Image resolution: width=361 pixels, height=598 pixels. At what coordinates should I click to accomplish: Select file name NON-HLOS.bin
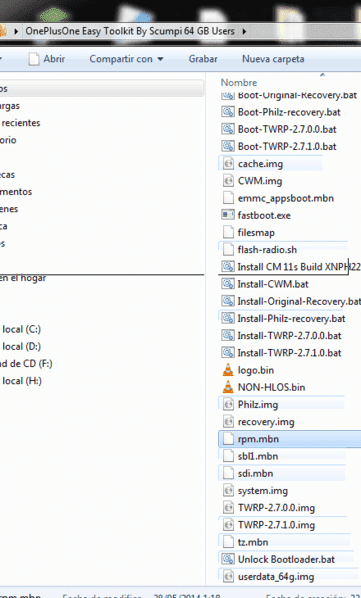click(x=271, y=387)
